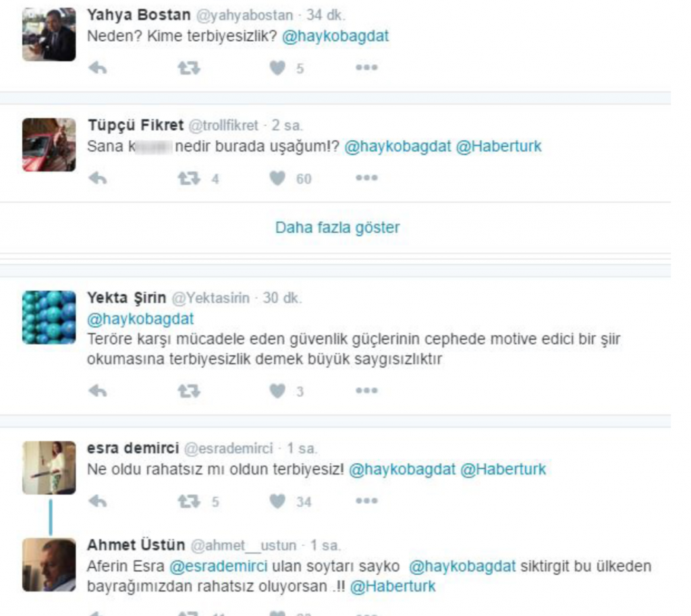Open @haykobagdat mention in Yekta Şirin's tweet

pos(140,318)
